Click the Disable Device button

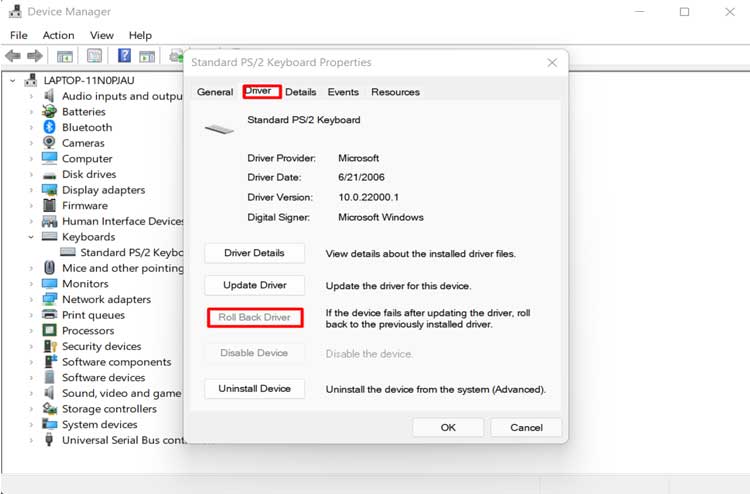pos(254,353)
